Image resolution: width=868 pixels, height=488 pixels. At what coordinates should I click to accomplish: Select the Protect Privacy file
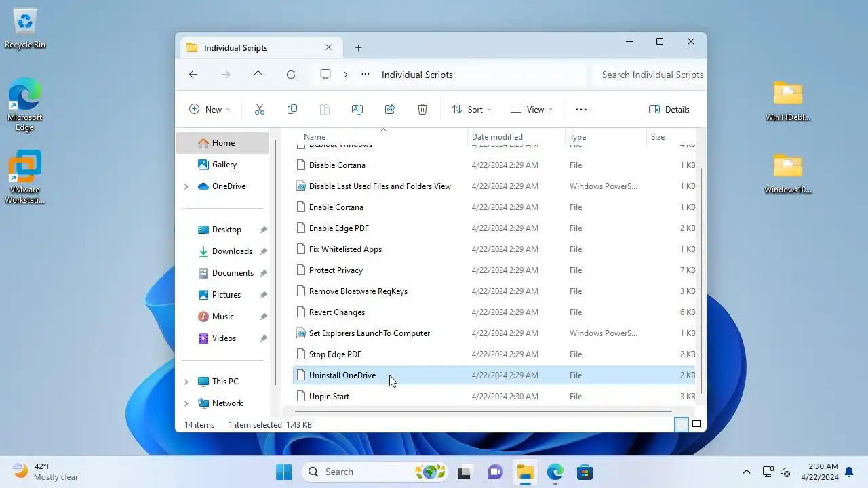tap(494, 270)
